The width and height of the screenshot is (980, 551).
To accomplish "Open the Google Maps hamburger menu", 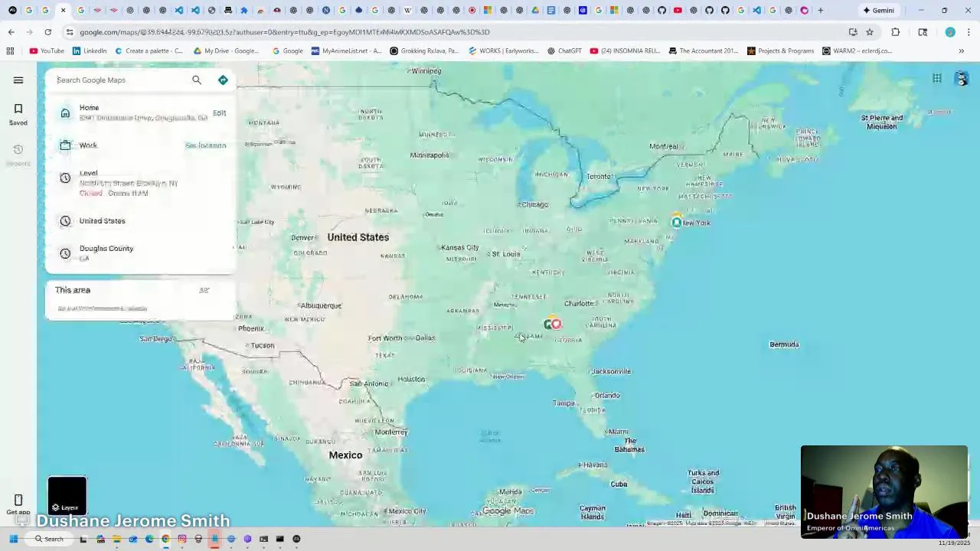I will [x=18, y=80].
